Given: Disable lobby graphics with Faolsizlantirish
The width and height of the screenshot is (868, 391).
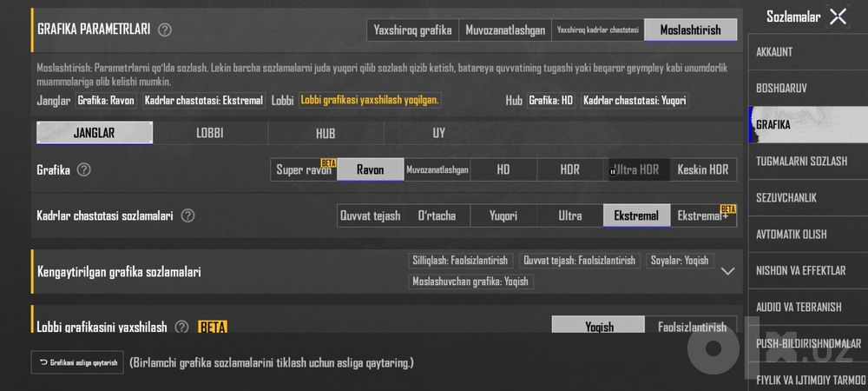Looking at the screenshot, I should (x=692, y=325).
